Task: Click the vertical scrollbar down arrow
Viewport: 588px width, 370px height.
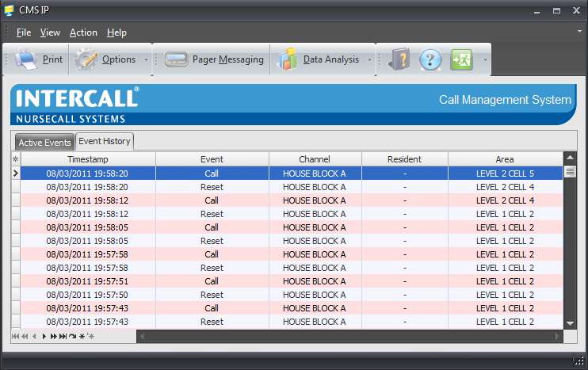Action: (x=570, y=323)
